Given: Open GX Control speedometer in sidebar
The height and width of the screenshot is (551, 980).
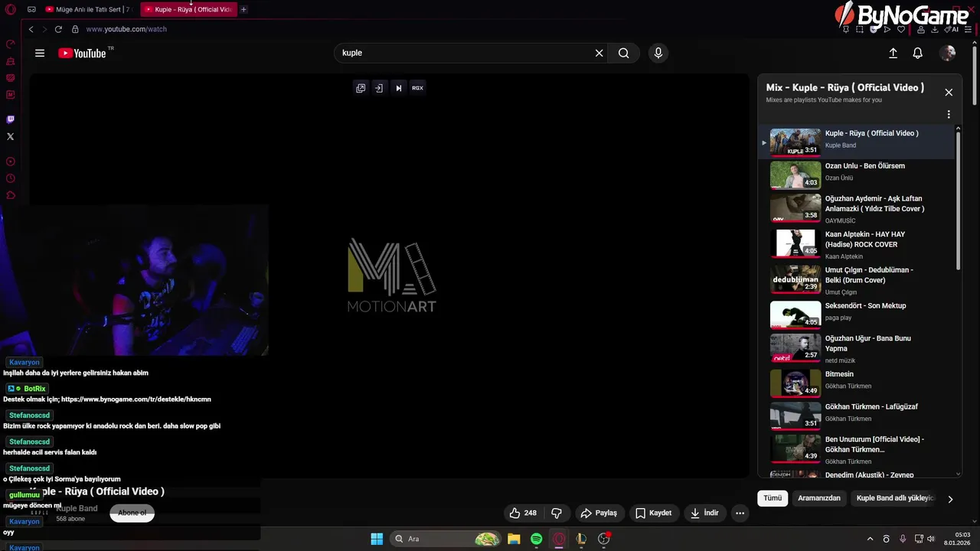Looking at the screenshot, I should [x=11, y=44].
